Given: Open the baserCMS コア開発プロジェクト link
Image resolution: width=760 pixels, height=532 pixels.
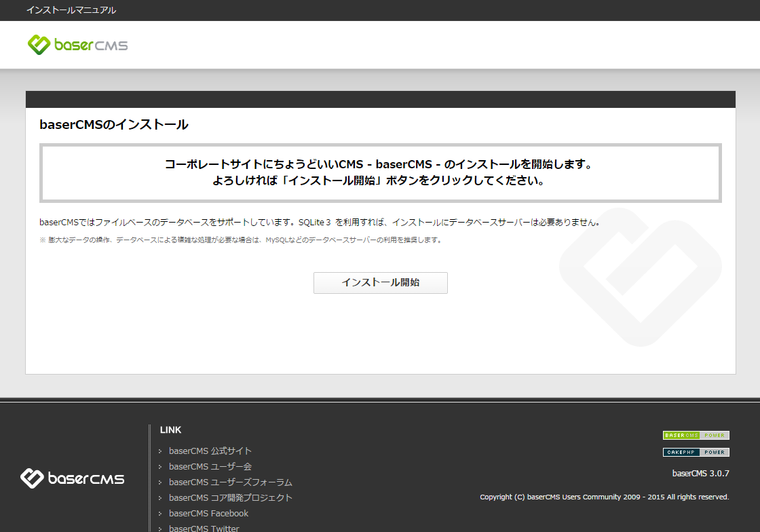Looking at the screenshot, I should (230, 497).
